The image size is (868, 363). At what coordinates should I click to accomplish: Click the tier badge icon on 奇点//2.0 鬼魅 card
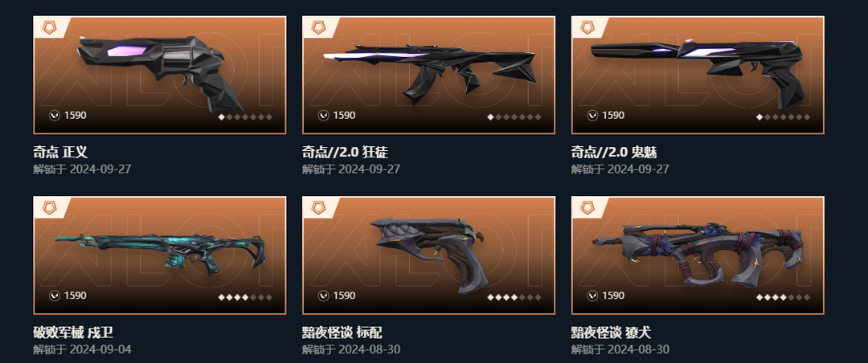(x=588, y=27)
